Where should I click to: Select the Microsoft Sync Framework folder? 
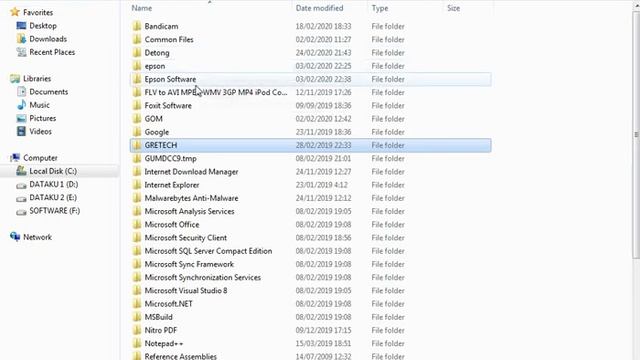[x=189, y=264]
